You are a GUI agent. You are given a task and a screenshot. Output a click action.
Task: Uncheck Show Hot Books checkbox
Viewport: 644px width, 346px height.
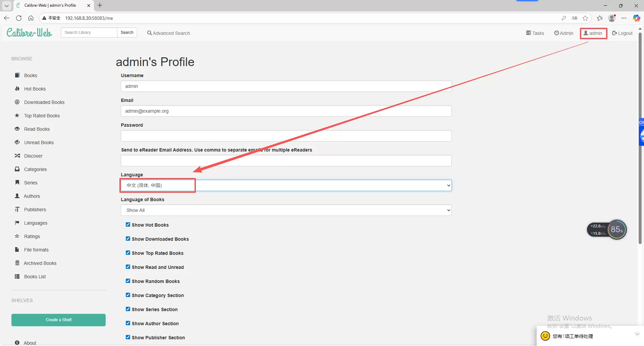click(128, 225)
